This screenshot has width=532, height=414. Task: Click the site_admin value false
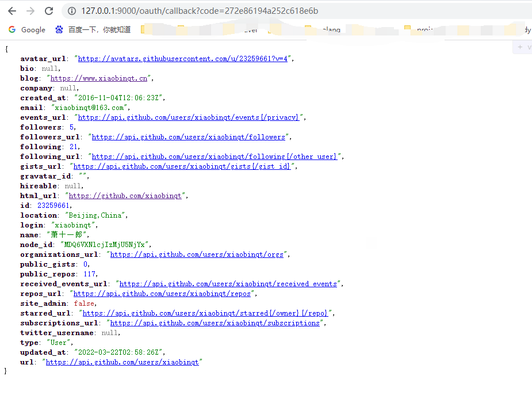coord(84,303)
